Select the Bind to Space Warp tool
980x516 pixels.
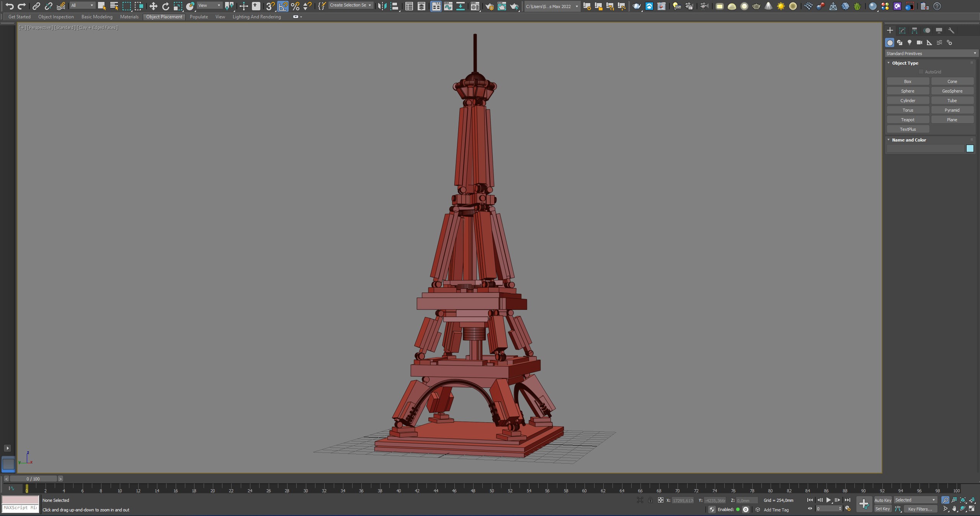click(61, 6)
